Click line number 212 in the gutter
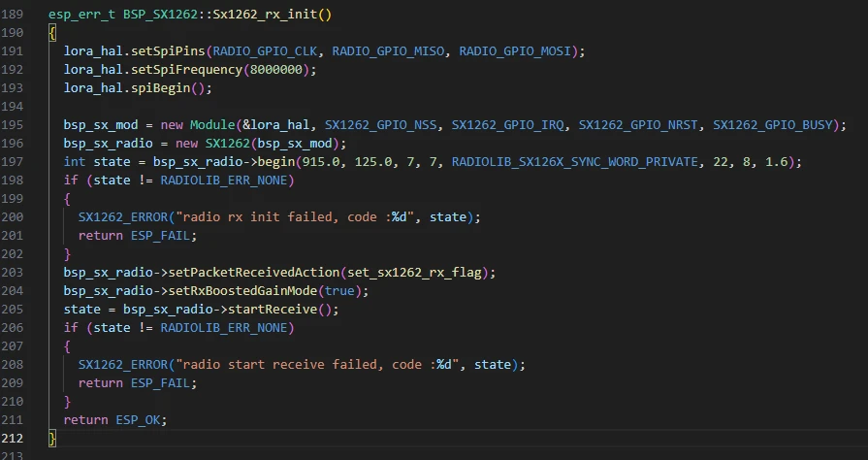This screenshot has height=460, width=868. (16, 438)
